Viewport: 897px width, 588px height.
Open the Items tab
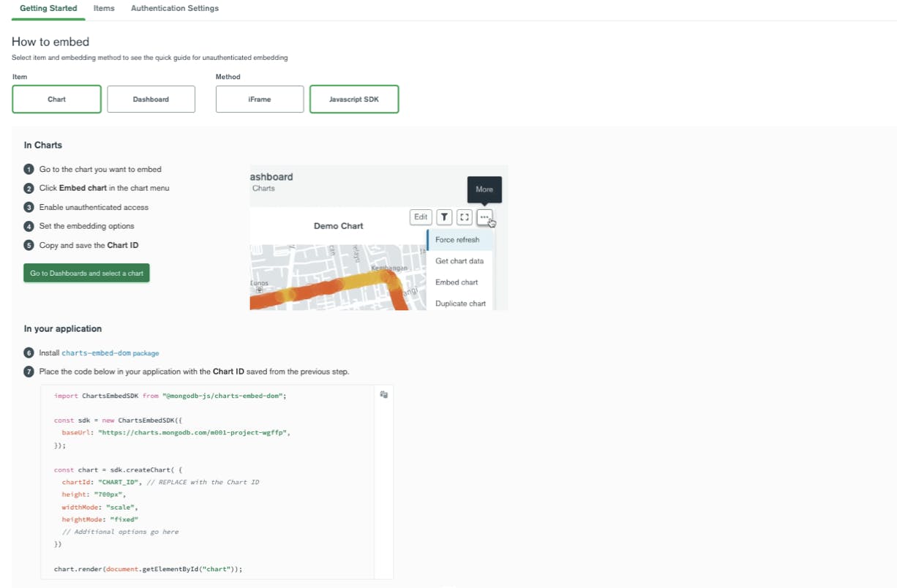click(104, 9)
